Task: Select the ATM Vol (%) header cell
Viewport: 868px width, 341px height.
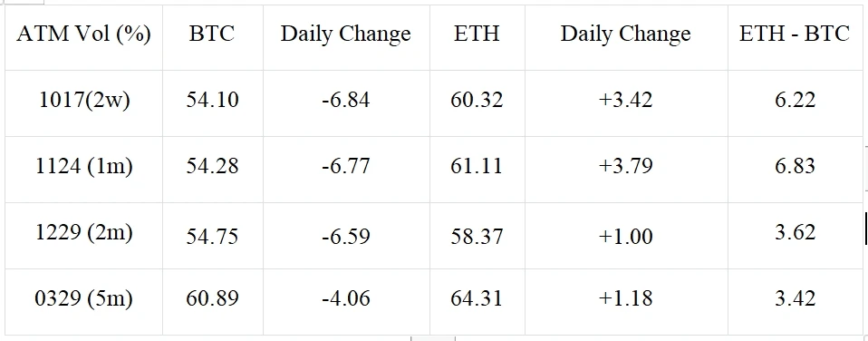Action: click(x=83, y=37)
